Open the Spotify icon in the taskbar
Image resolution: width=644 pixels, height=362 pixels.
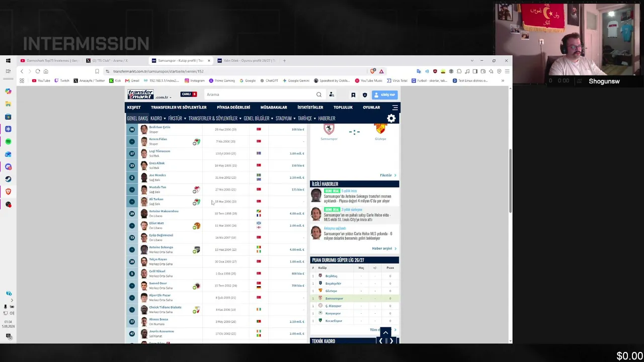(x=8, y=142)
